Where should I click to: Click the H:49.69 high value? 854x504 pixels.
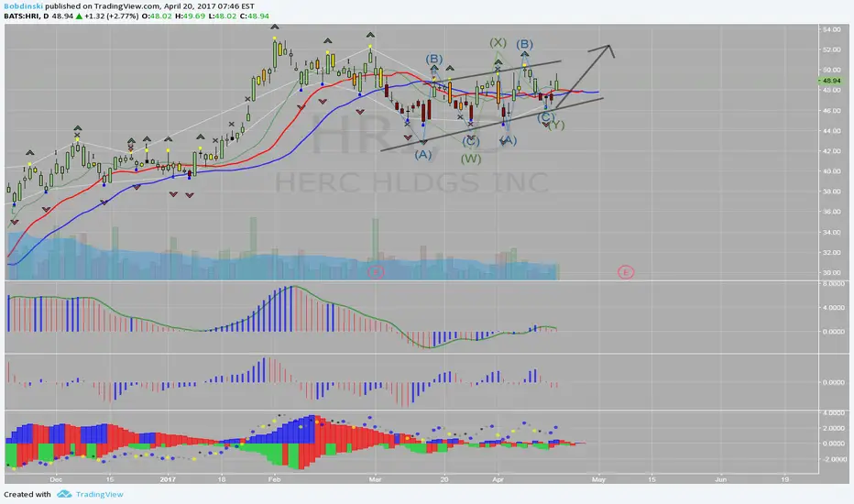coord(190,16)
